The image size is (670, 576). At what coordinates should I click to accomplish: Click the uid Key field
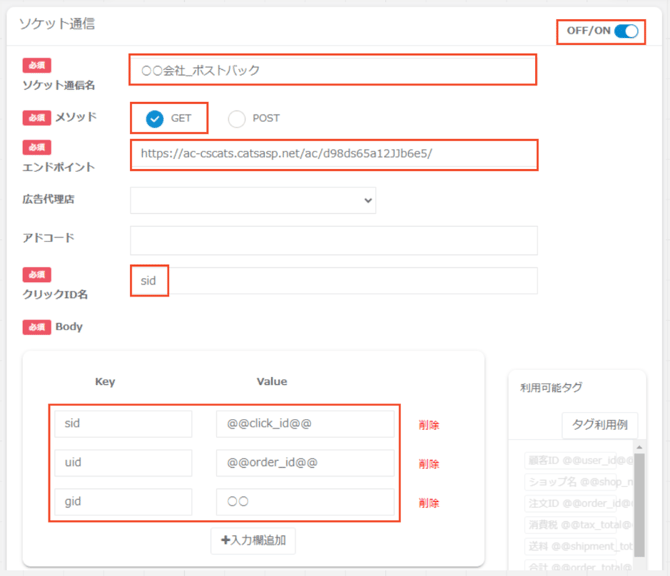coord(123,463)
